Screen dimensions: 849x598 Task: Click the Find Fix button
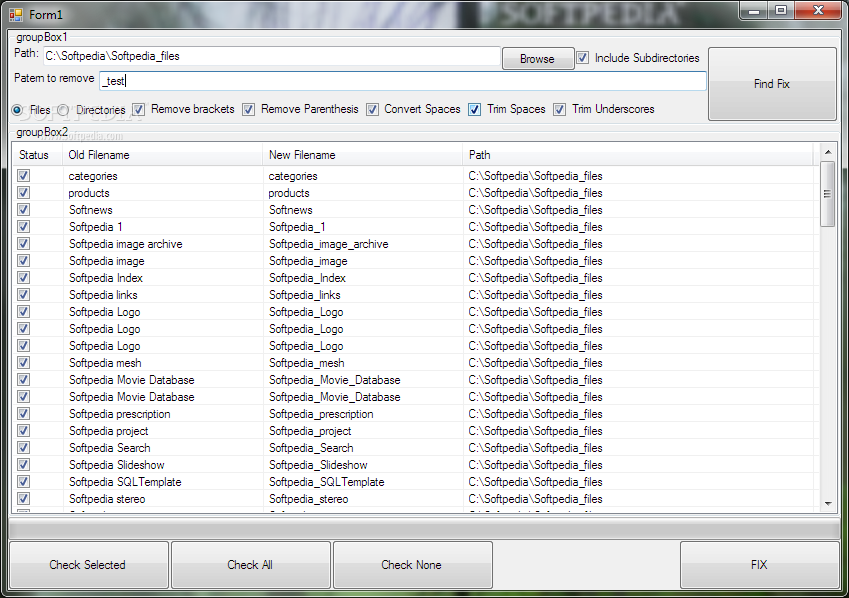coord(772,84)
